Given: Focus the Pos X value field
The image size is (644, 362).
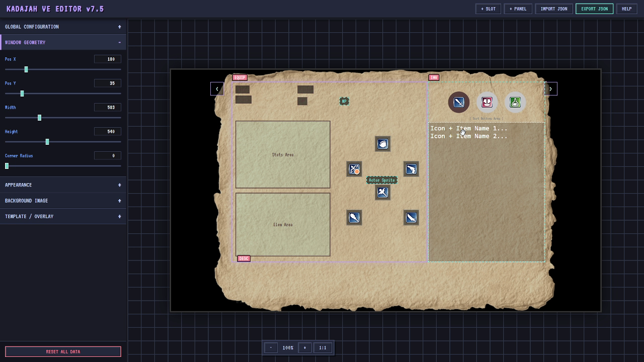Looking at the screenshot, I should [x=108, y=59].
